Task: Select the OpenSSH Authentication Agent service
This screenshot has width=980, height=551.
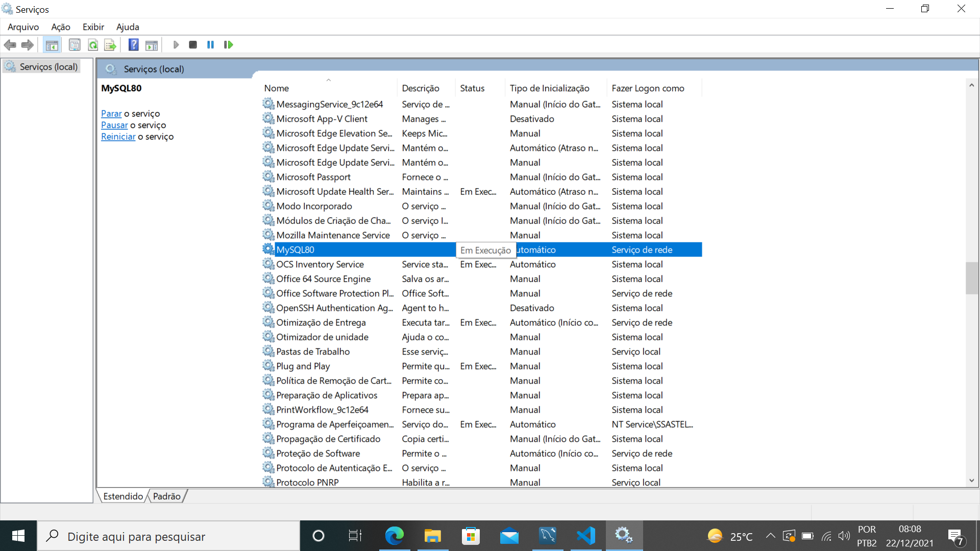Action: (482, 308)
